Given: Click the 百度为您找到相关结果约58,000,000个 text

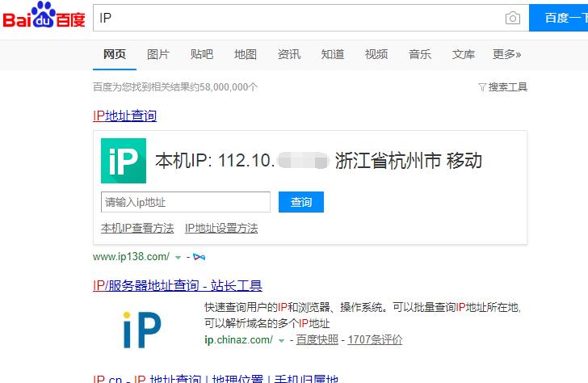Looking at the screenshot, I should (x=175, y=87).
